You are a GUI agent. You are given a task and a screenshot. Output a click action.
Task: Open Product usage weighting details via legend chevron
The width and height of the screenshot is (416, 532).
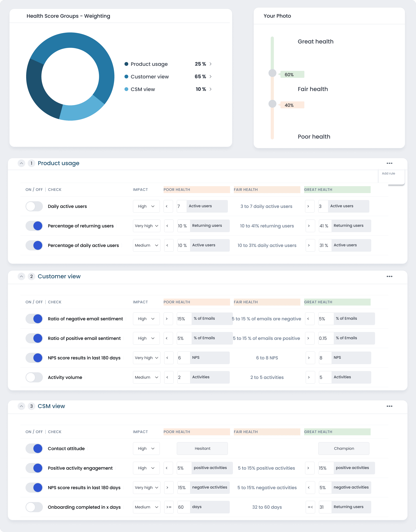(211, 64)
